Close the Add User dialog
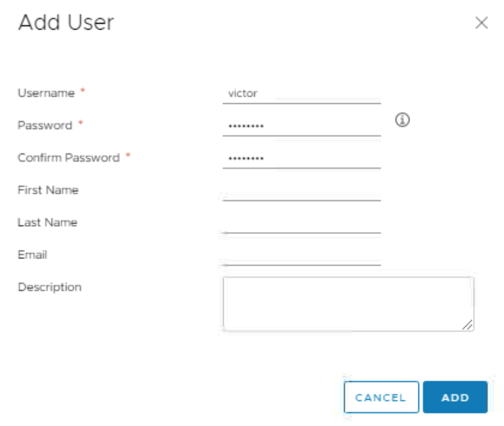504x426 pixels. [x=482, y=22]
